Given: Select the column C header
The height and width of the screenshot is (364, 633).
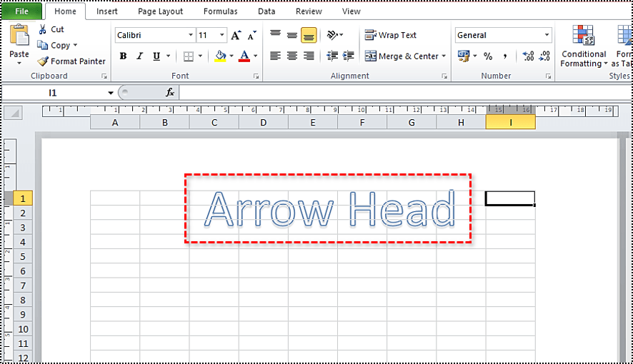Looking at the screenshot, I should point(214,123).
